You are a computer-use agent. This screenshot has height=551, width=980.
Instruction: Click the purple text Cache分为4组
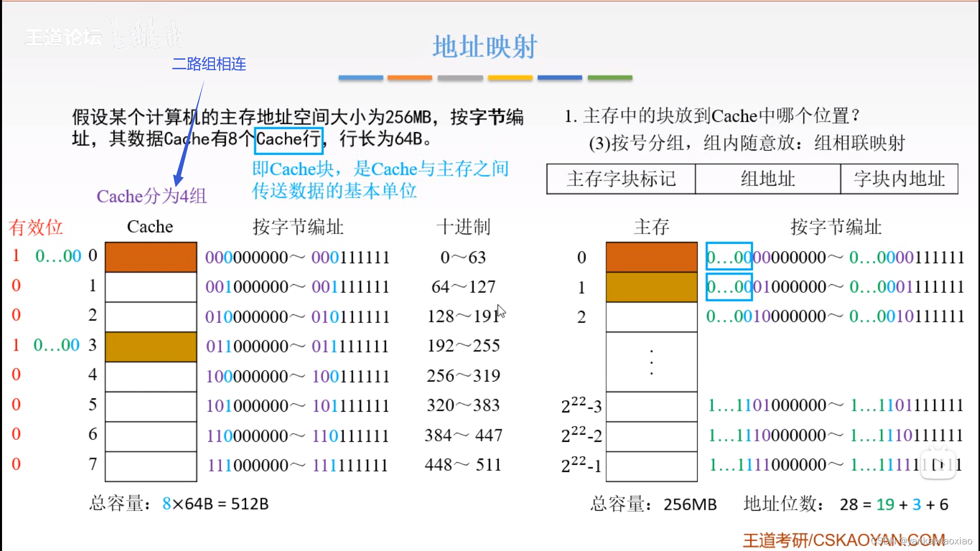(x=152, y=196)
